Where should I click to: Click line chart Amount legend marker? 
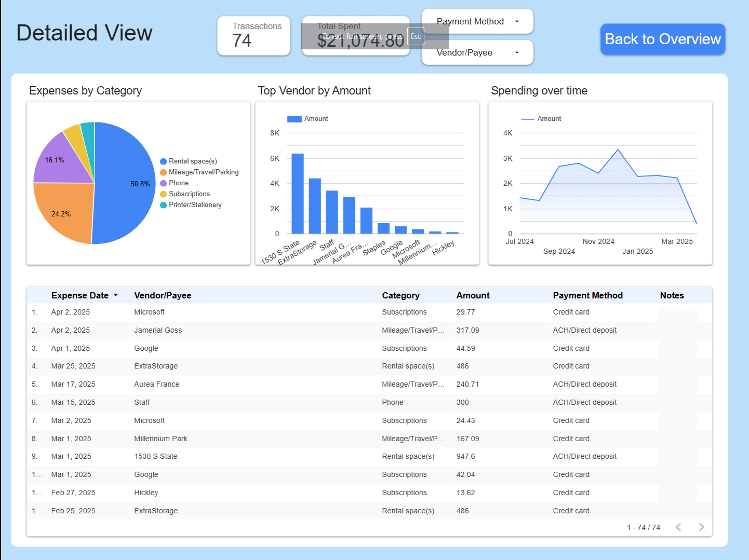point(528,119)
